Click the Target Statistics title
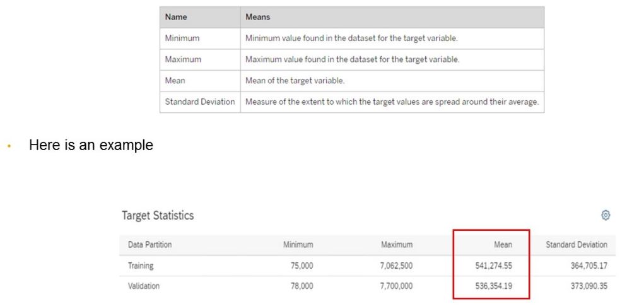 click(158, 216)
